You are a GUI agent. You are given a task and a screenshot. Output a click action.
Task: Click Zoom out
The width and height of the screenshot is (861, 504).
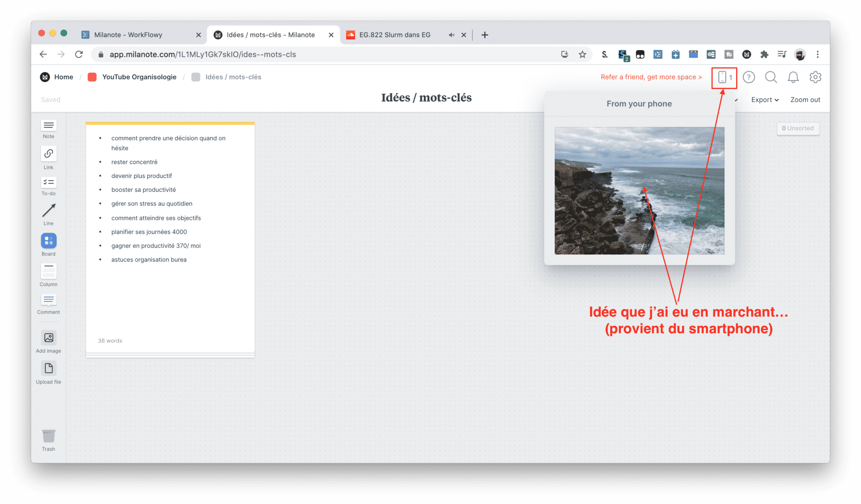click(x=805, y=100)
